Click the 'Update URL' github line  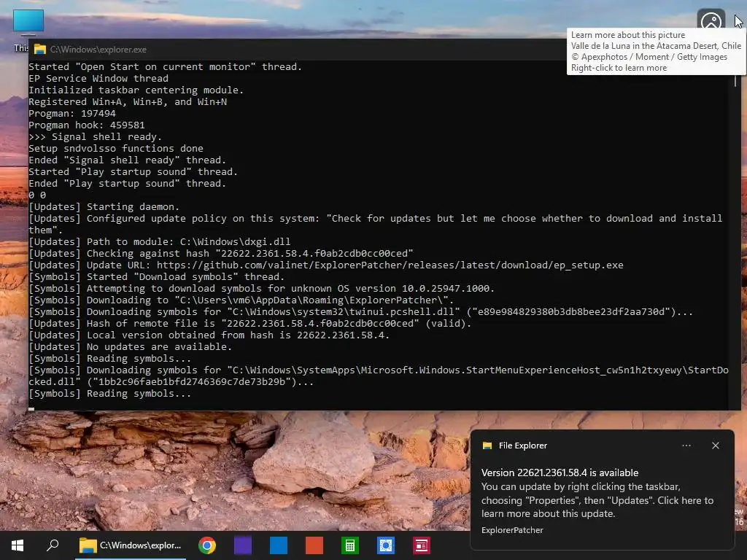click(x=326, y=265)
